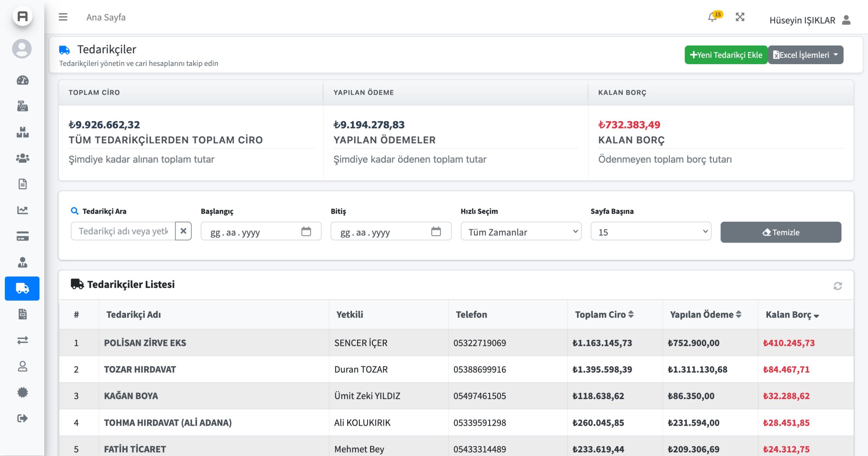Open the Hızlı Seçim Tüm Zamanlar dropdown
Viewport: 868px width, 456px height.
coord(521,232)
